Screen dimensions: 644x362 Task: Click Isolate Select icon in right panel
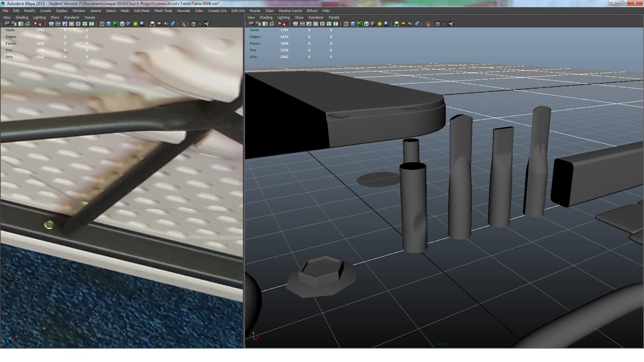(428, 24)
